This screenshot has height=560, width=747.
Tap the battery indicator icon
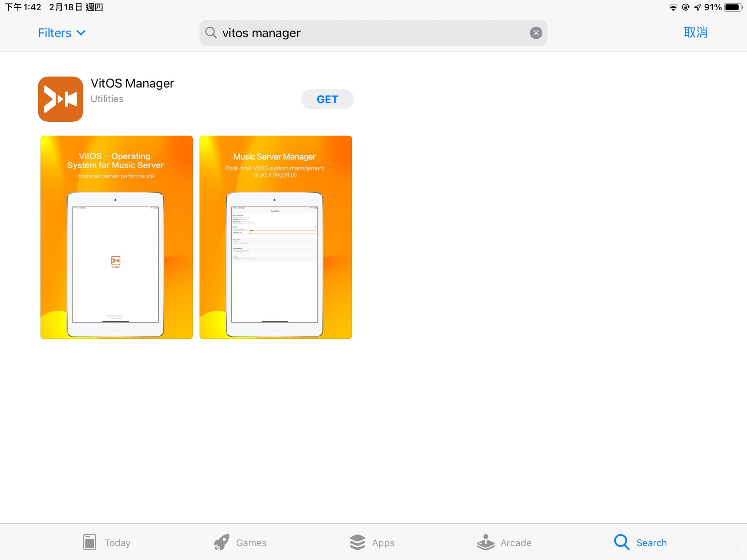[734, 7]
